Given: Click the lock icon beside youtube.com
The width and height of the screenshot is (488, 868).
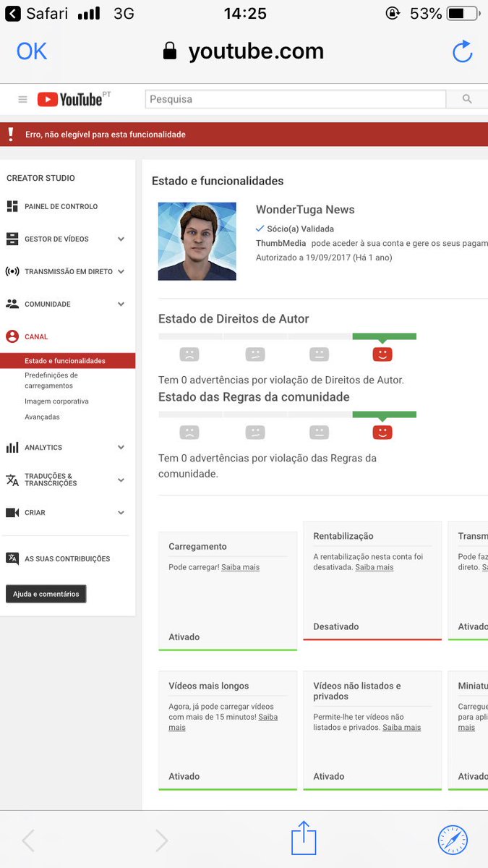Looking at the screenshot, I should [x=170, y=51].
